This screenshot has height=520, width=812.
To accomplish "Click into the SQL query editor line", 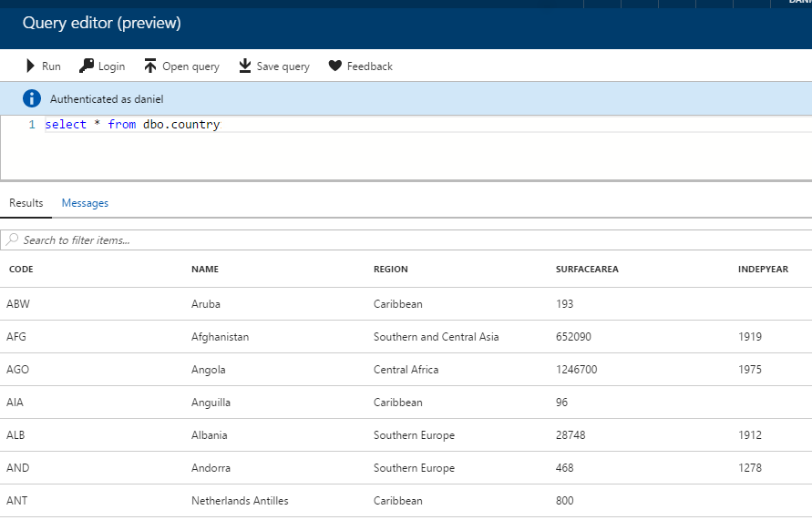I will click(365, 125).
